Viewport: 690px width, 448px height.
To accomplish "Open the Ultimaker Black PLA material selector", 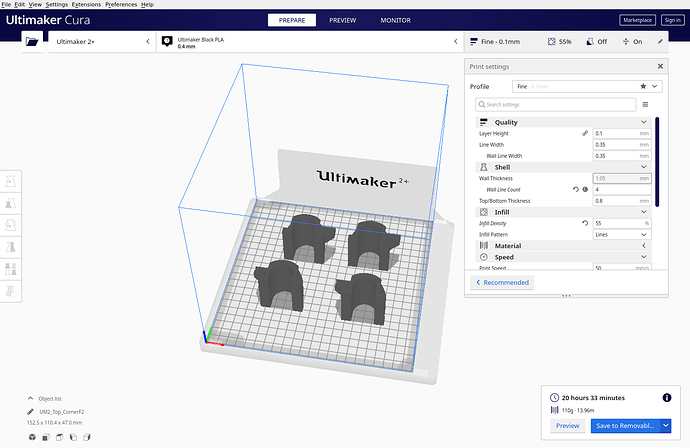I will click(x=310, y=41).
